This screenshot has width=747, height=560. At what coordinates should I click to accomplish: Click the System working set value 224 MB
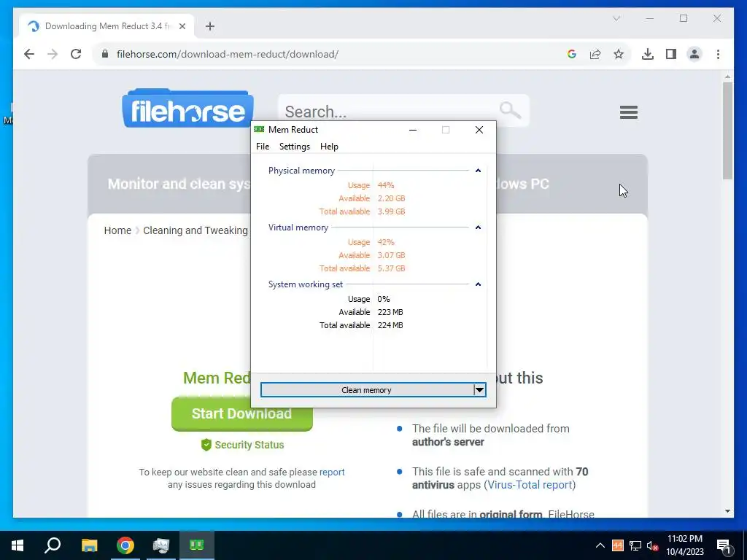[x=390, y=325]
